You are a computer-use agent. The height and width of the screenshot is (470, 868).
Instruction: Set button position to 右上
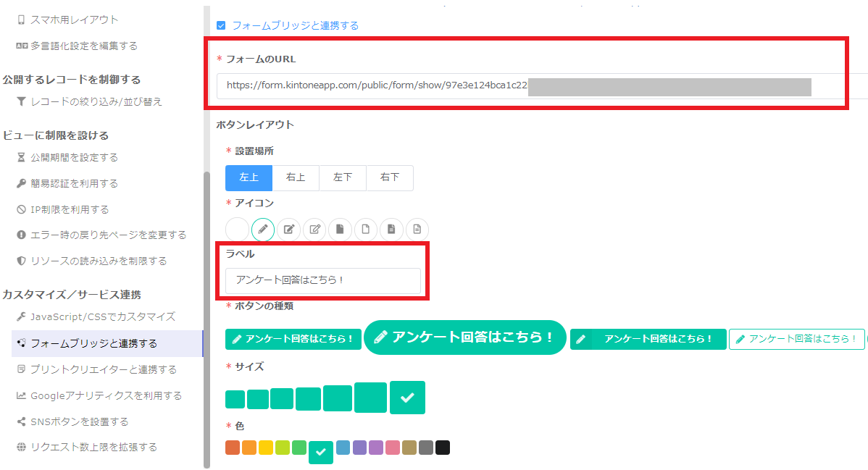[x=296, y=177]
